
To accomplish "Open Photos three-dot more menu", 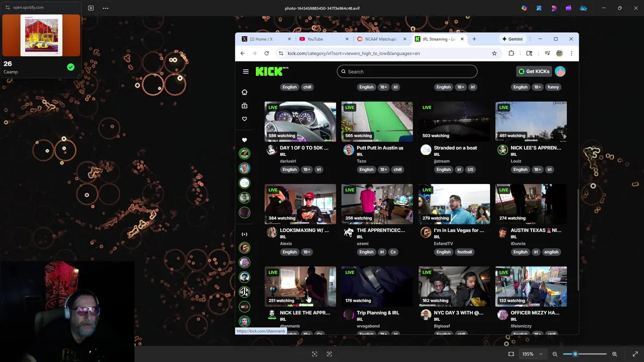I will tap(106, 8).
